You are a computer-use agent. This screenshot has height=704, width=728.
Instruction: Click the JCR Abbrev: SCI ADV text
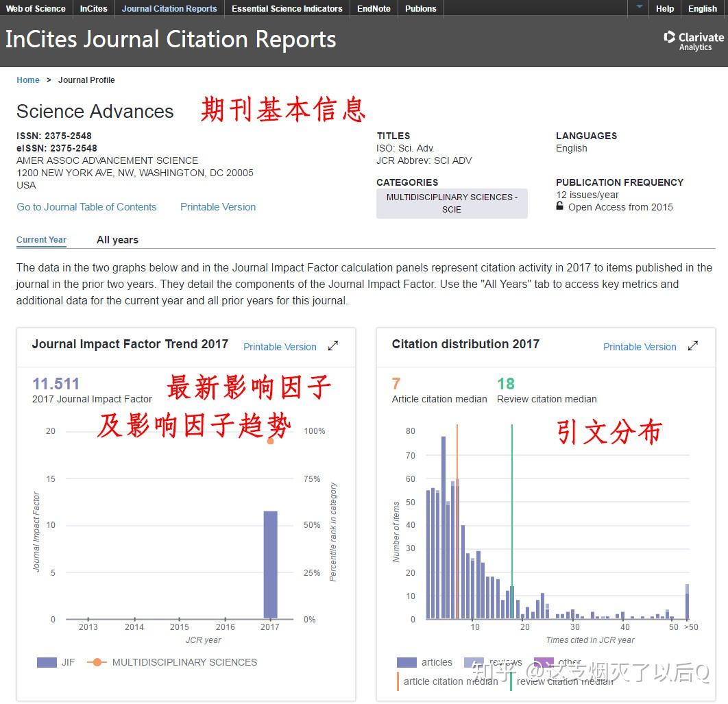tap(424, 160)
